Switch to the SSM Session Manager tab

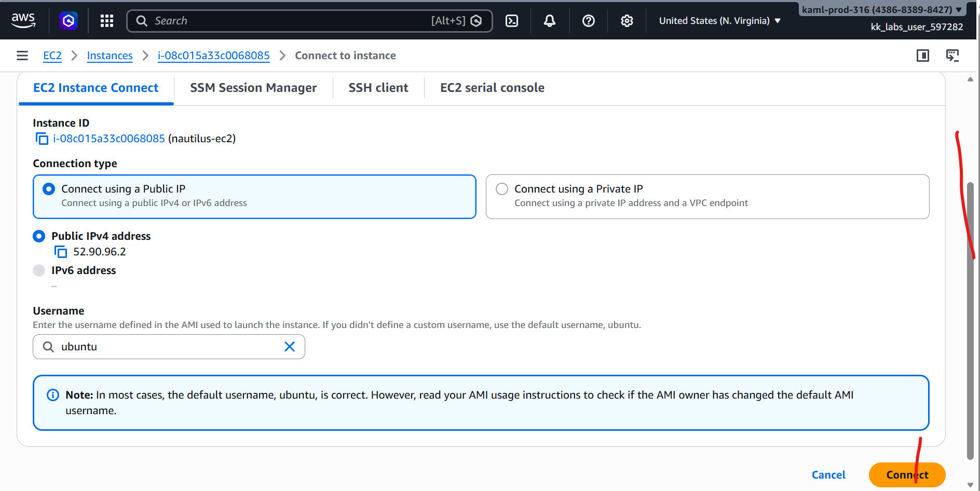coord(253,88)
